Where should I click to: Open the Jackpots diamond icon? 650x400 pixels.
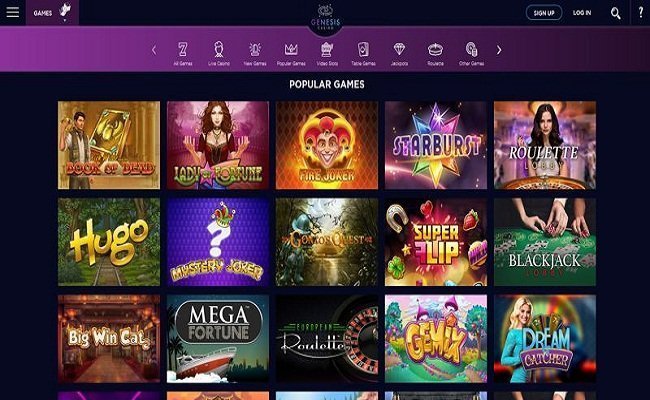click(399, 49)
